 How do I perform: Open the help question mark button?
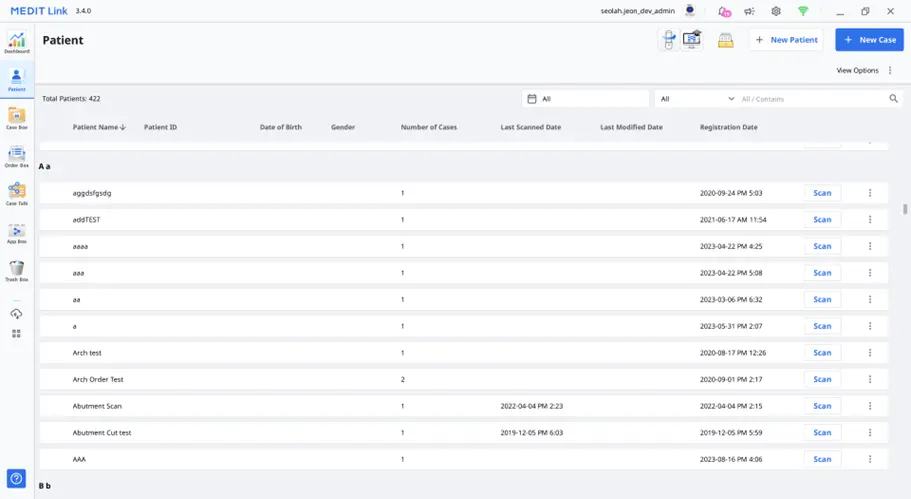(x=16, y=478)
